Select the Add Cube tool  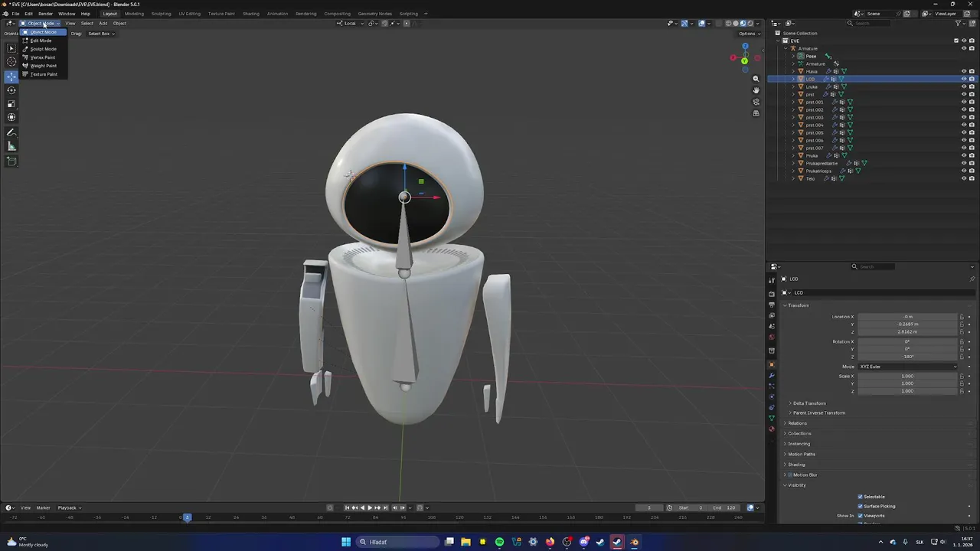point(11,161)
